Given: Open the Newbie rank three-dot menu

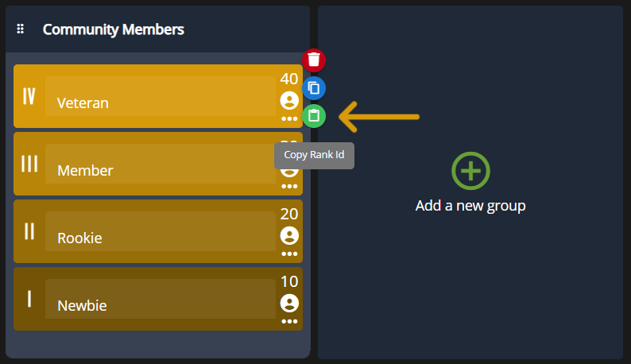Looking at the screenshot, I should (x=289, y=321).
